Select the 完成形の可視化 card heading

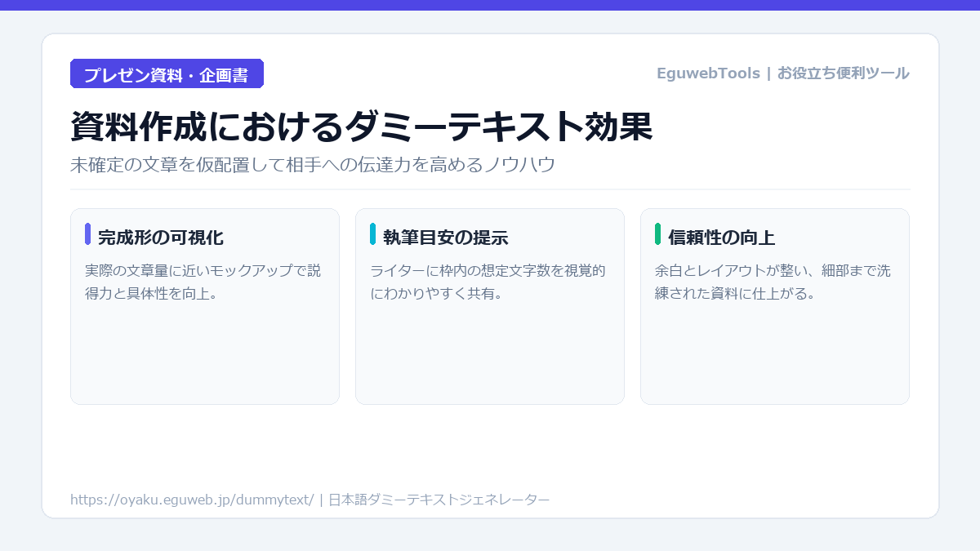[160, 238]
